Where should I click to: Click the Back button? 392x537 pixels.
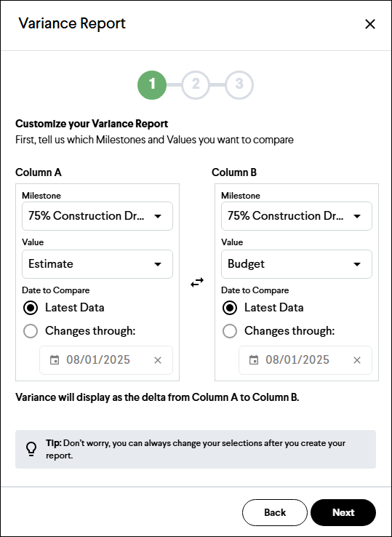click(x=275, y=512)
